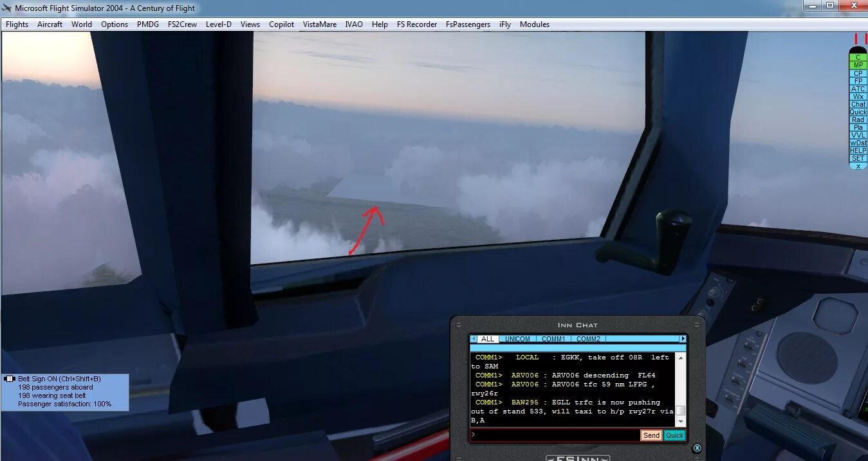The width and height of the screenshot is (868, 461).
Task: Click the CP button in FSInn control bar
Action: [x=858, y=73]
